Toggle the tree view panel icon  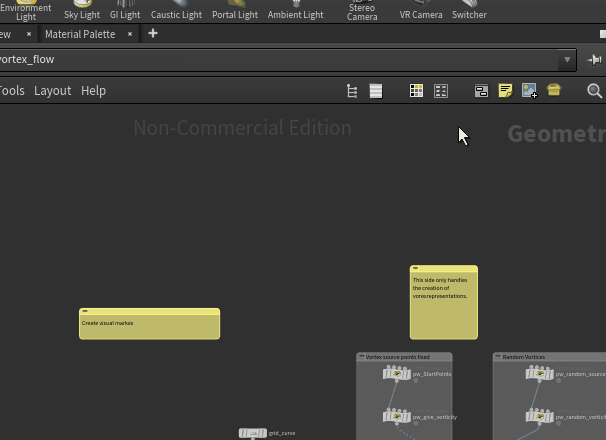[x=352, y=91]
